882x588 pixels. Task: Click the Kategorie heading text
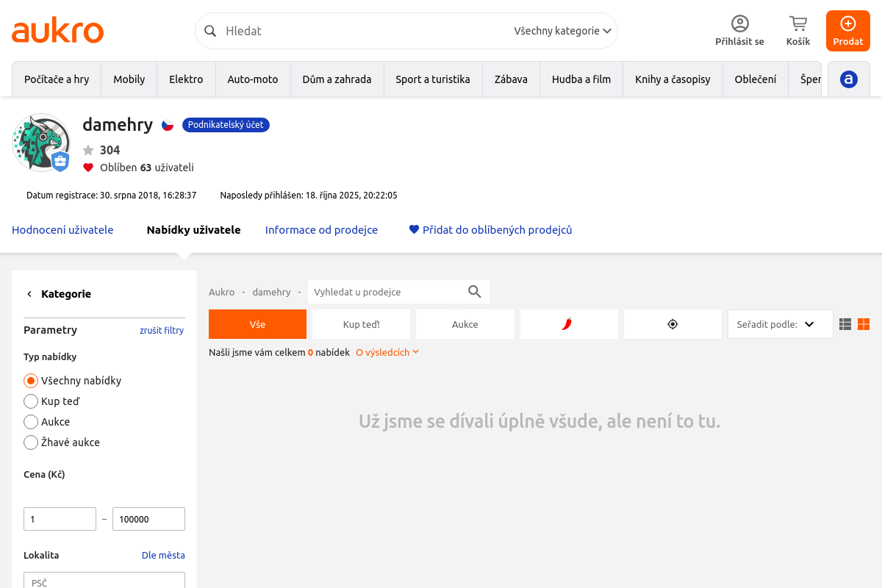click(66, 294)
